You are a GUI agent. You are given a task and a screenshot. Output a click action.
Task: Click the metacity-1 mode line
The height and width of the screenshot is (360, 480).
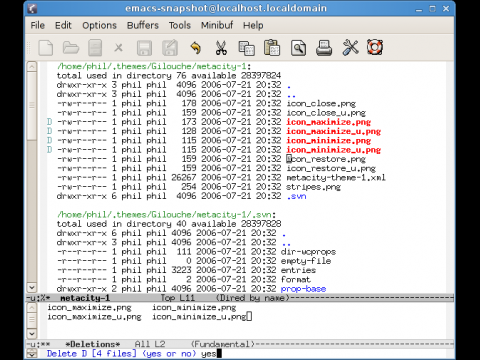click(240, 298)
